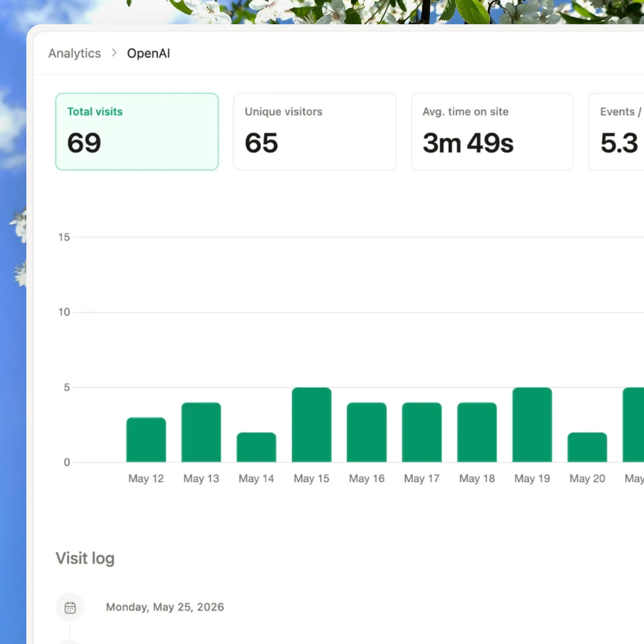Screen dimensions: 644x644
Task: Open the Analytics breadcrumb link
Action: [75, 53]
